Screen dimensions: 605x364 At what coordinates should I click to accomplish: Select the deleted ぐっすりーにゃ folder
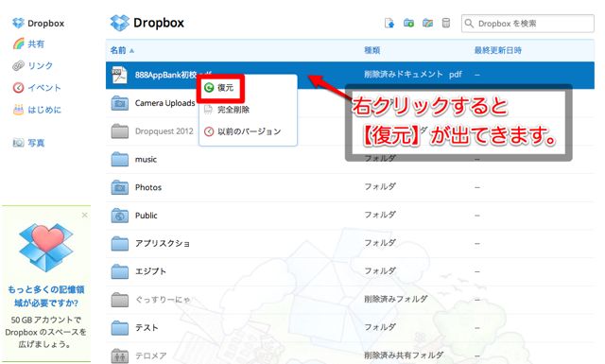pyautogui.click(x=163, y=300)
